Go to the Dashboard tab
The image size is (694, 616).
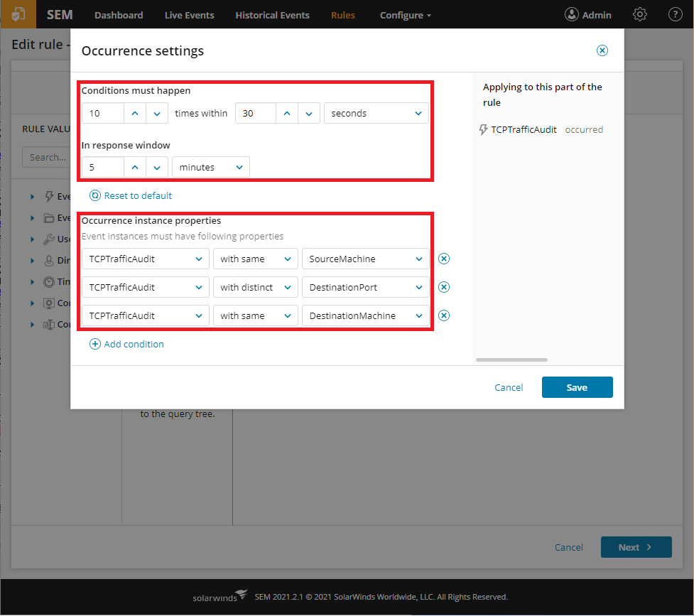[119, 15]
